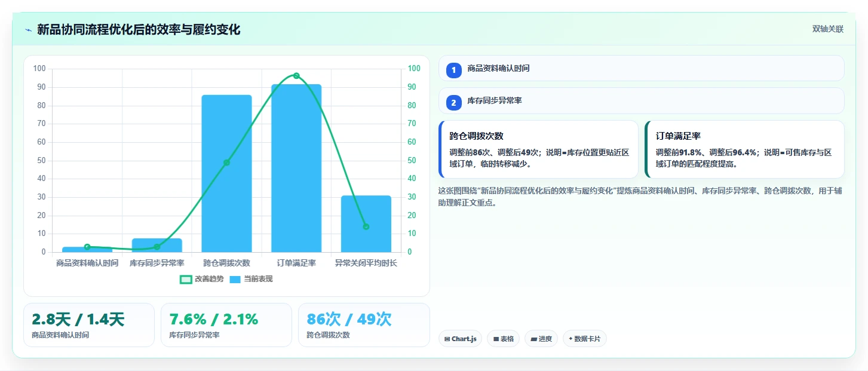The width and height of the screenshot is (868, 371).
Task: Click the blue 当前表现 legend swatch
Action: coord(235,279)
